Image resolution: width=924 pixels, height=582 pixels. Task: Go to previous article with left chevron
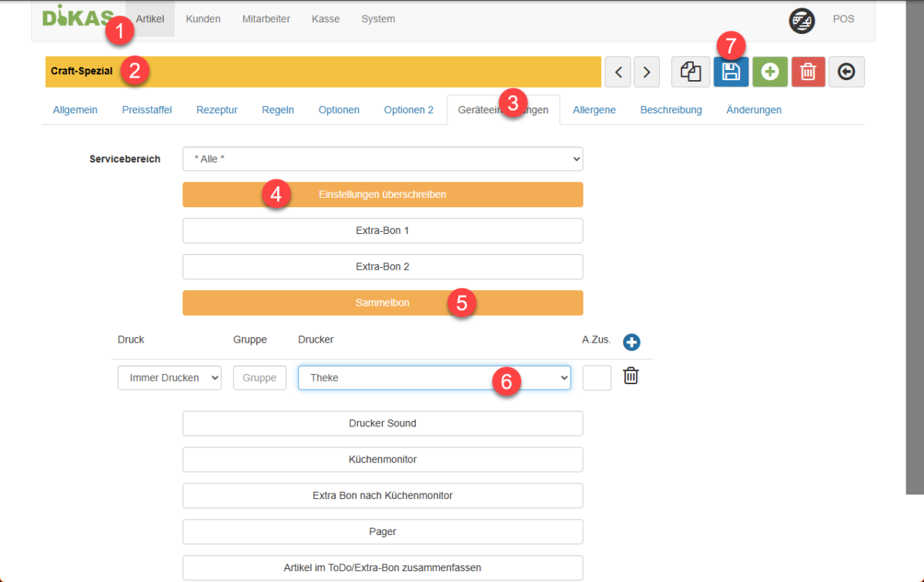pyautogui.click(x=618, y=72)
